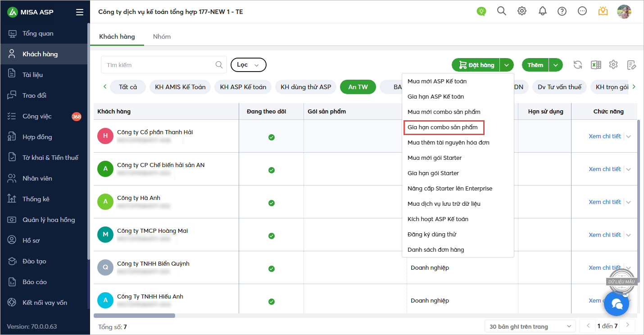Screen dimensions: 644x335
Task: Open Tổng quan in the sidebar
Action: point(38,33)
